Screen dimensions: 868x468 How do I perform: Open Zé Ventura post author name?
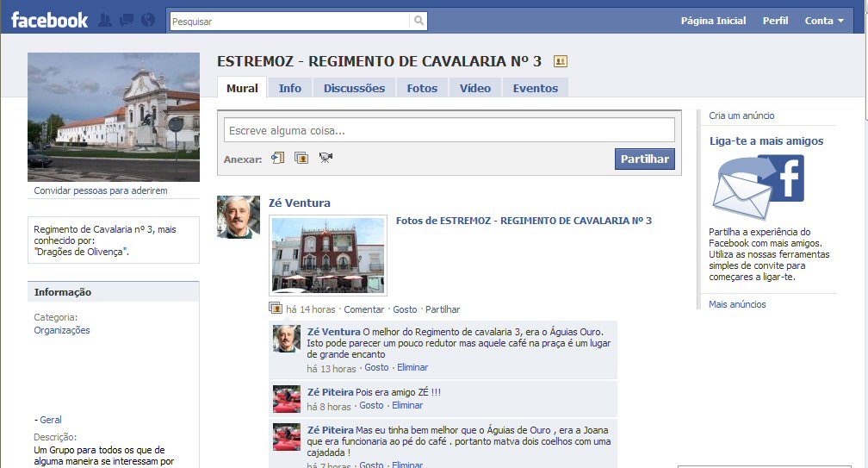299,203
